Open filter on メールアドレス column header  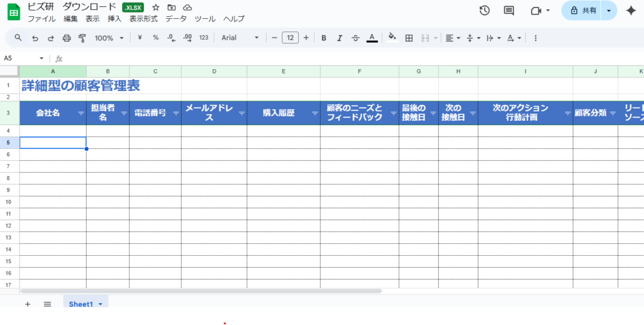click(242, 114)
